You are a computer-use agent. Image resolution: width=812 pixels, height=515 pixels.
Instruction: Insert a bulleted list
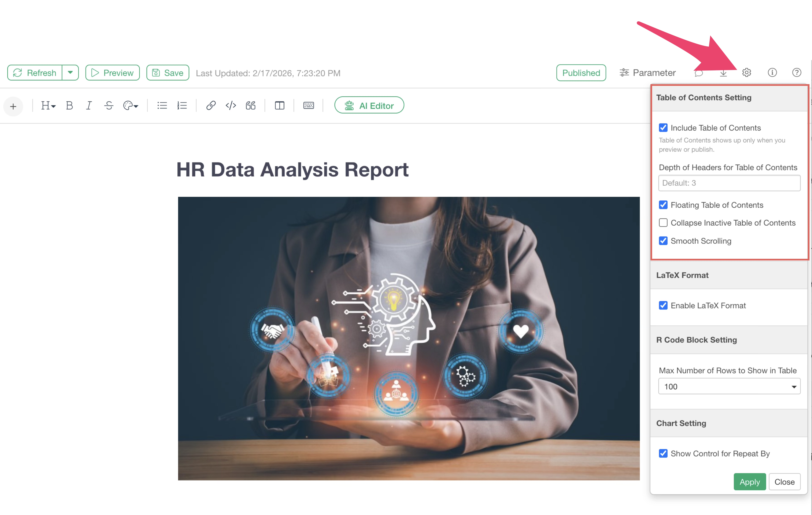(x=162, y=105)
